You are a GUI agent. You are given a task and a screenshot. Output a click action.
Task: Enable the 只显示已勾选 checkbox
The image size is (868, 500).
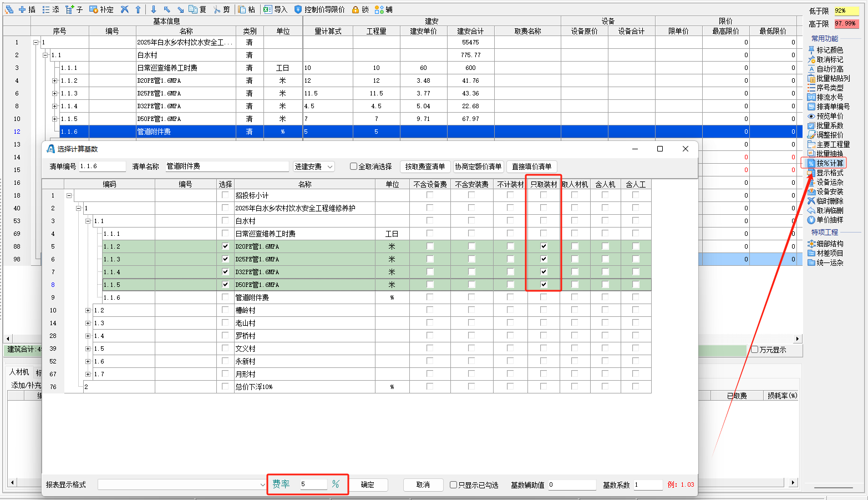453,485
